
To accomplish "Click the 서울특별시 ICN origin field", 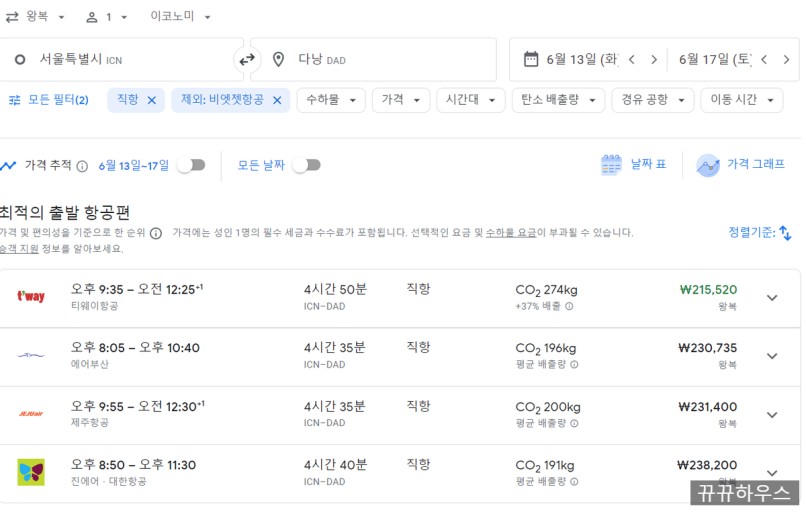I will [121, 60].
